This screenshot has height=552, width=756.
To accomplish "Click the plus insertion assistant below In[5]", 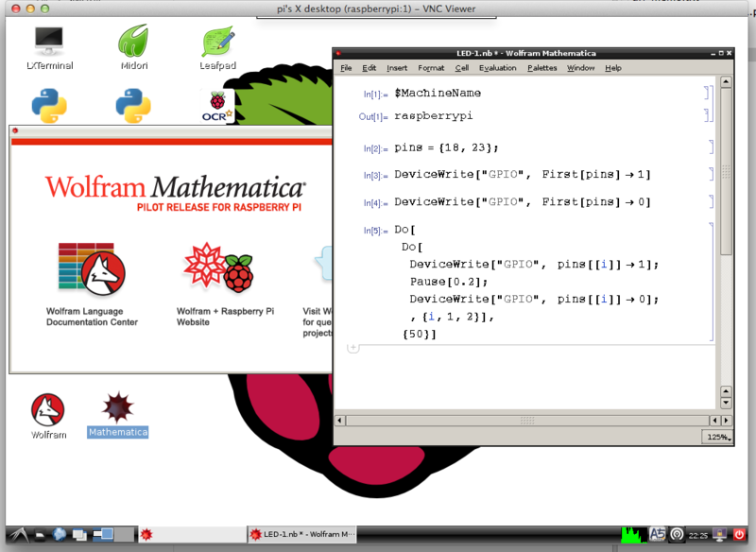I will click(x=352, y=348).
